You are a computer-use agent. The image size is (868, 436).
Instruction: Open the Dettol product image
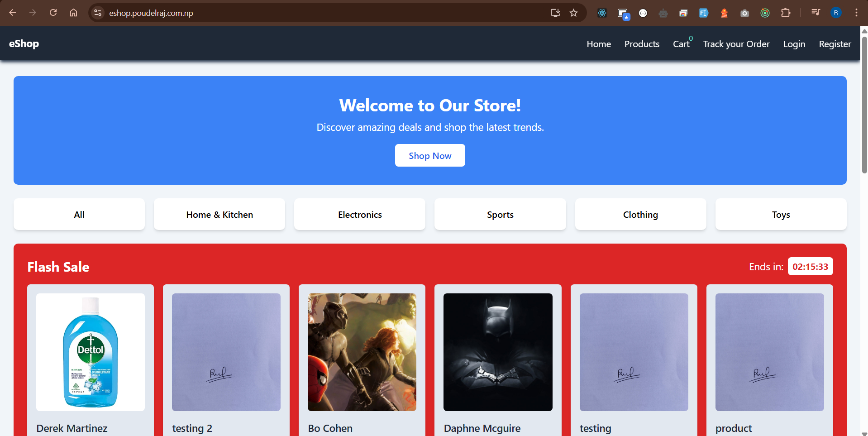click(x=91, y=352)
